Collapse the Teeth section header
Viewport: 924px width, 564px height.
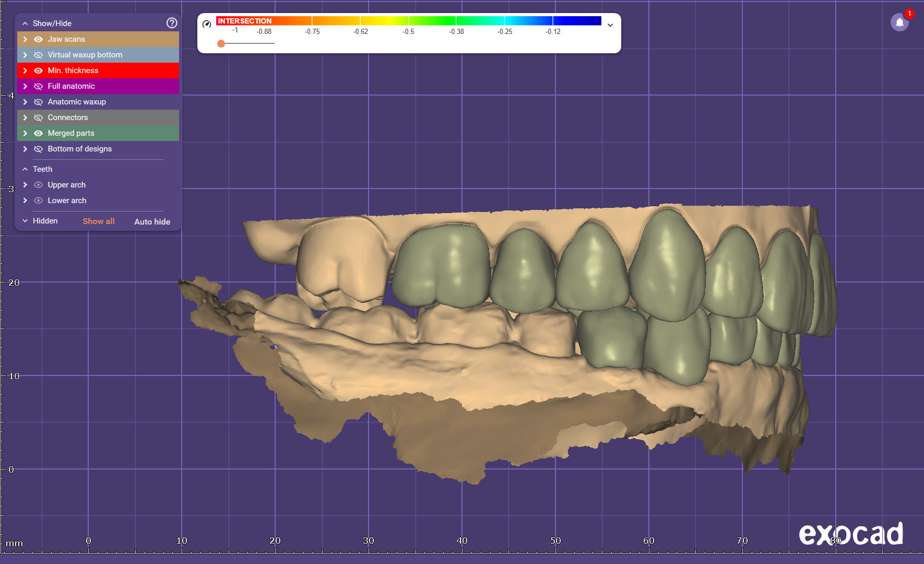click(x=25, y=169)
